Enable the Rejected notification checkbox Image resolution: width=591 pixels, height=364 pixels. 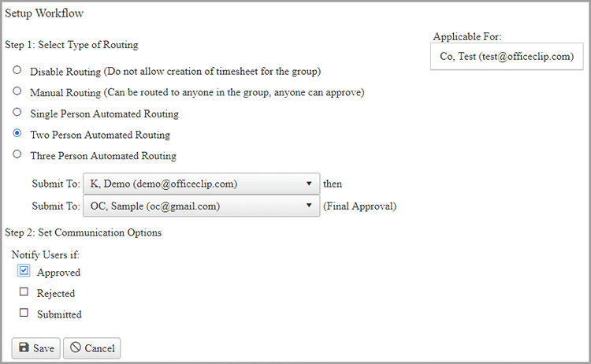[x=24, y=292]
